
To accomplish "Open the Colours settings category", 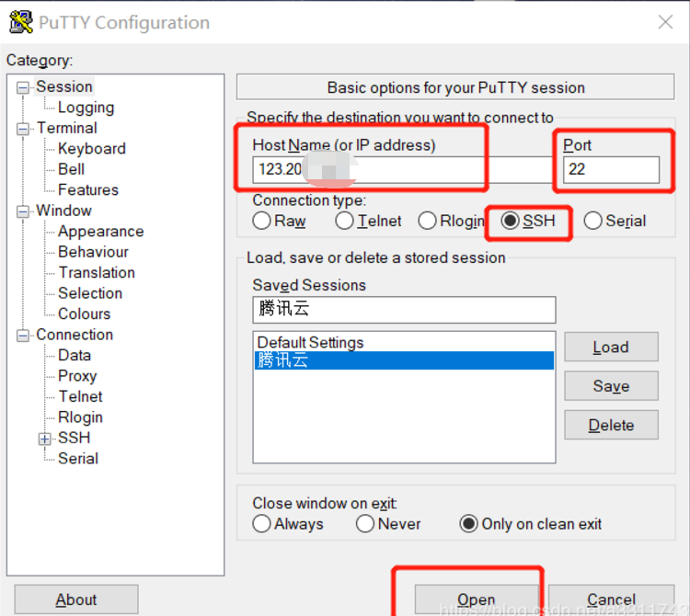I will (84, 314).
